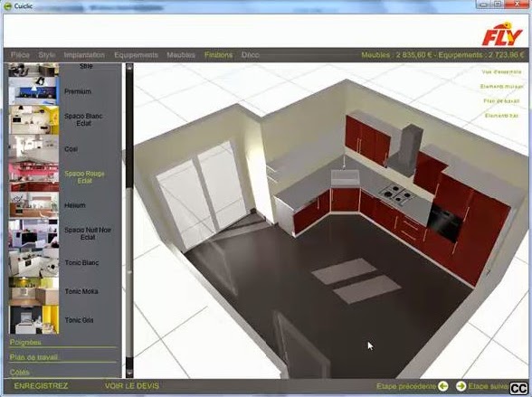Select the Spacio Rouge Eclat thumbnail

coord(33,177)
